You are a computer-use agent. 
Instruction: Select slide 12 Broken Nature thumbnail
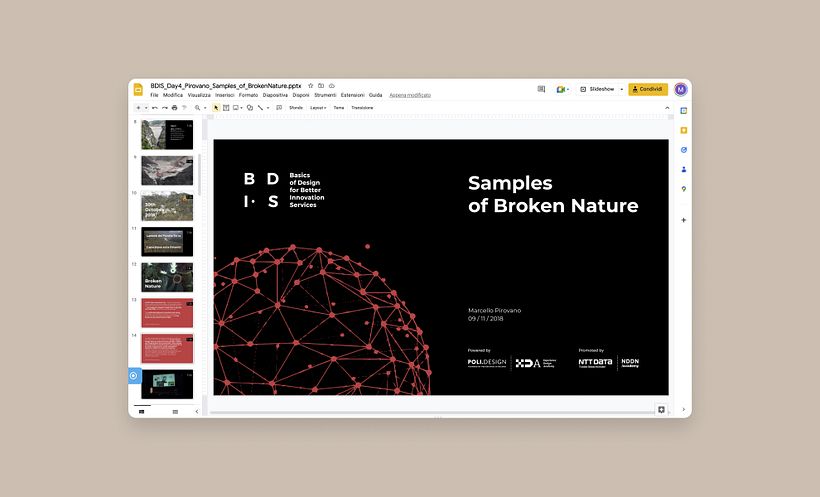[x=167, y=277]
